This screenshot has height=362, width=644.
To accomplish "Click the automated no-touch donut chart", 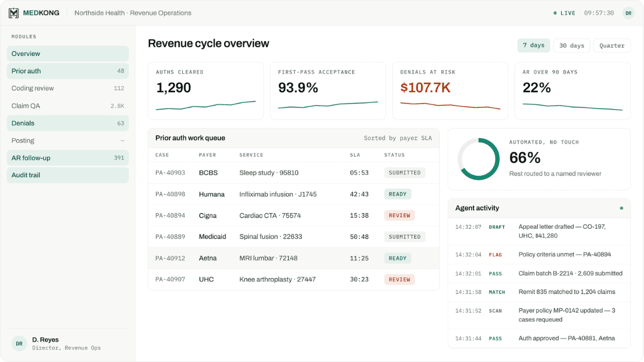I will pos(479,159).
